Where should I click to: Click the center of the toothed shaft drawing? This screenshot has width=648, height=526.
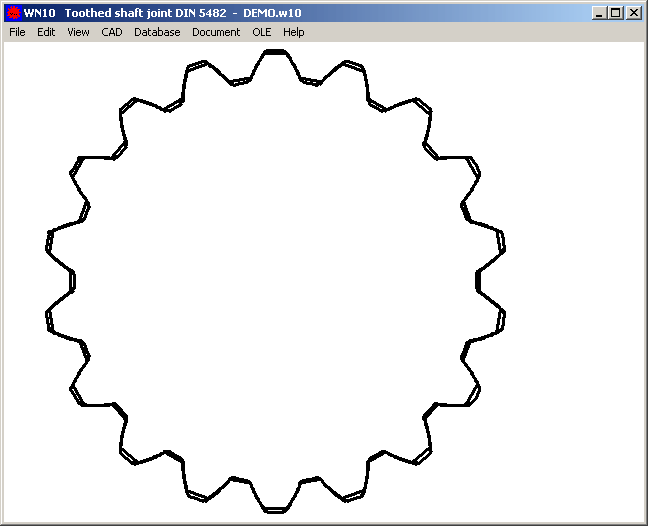click(x=275, y=281)
